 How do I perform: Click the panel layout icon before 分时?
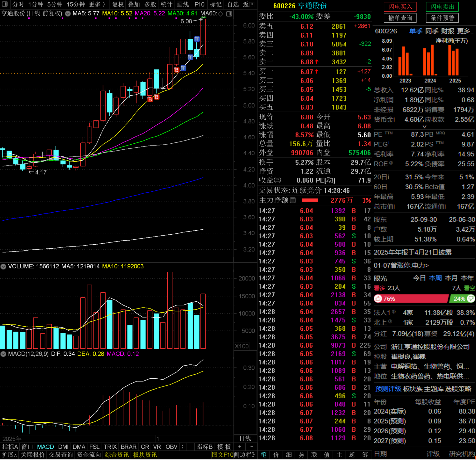click(x=5, y=4)
